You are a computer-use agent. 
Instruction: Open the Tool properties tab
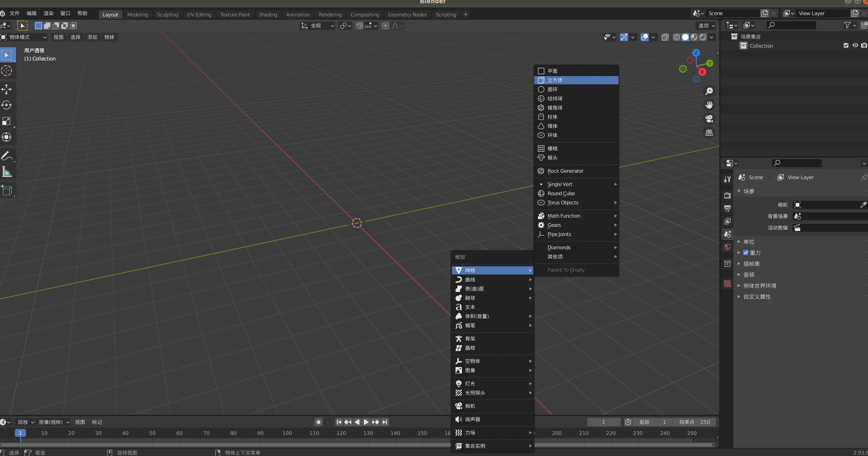click(x=727, y=179)
